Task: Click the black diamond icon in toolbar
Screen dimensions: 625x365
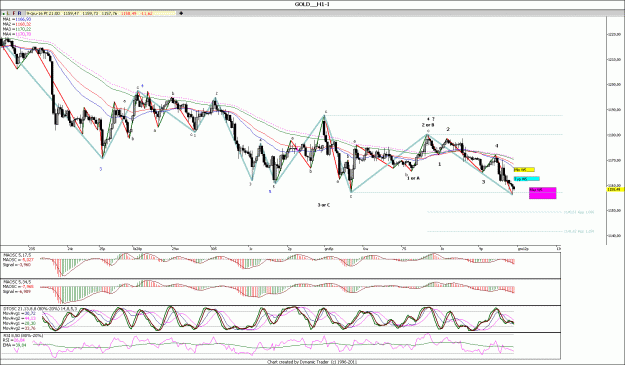Action: click(181, 13)
